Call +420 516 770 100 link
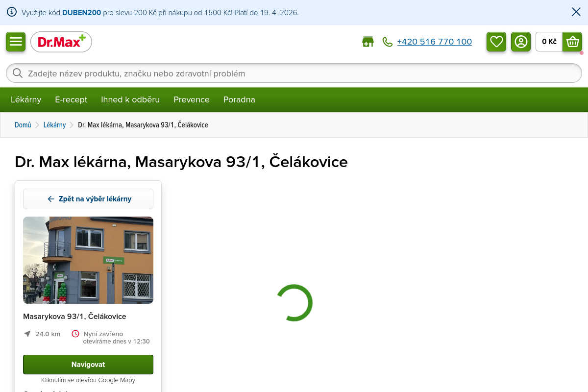Image resolution: width=588 pixels, height=392 pixels. point(434,42)
